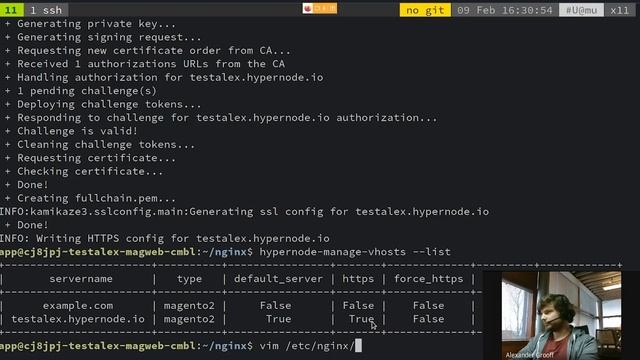Click 'Received 1 authorizations URLs from the CA' line
This screenshot has width=640, height=360.
tap(144, 64)
